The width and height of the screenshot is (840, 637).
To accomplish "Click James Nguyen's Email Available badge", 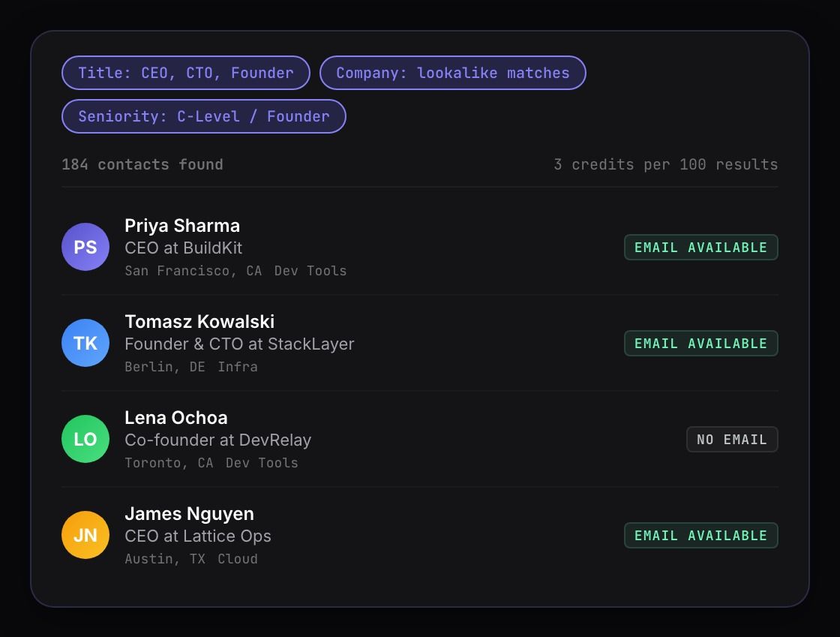I will click(x=700, y=535).
